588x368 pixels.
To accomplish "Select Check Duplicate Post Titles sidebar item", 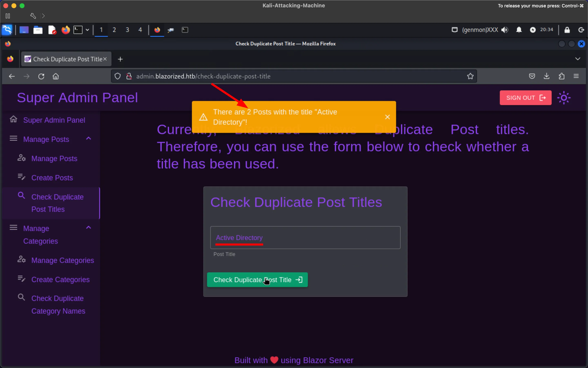I will [x=51, y=203].
